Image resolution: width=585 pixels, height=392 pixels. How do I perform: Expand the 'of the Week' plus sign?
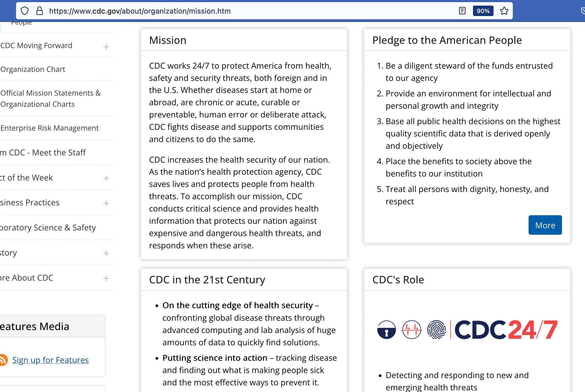click(106, 178)
